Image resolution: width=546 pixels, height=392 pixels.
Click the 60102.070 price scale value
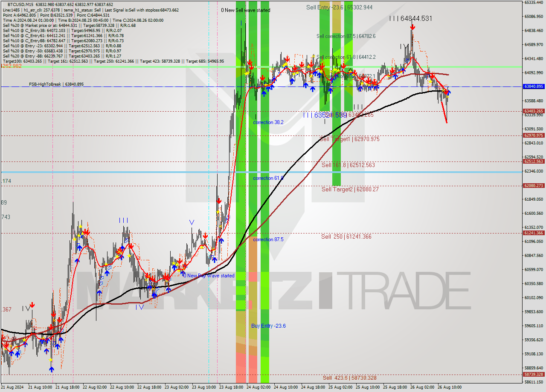click(x=533, y=298)
